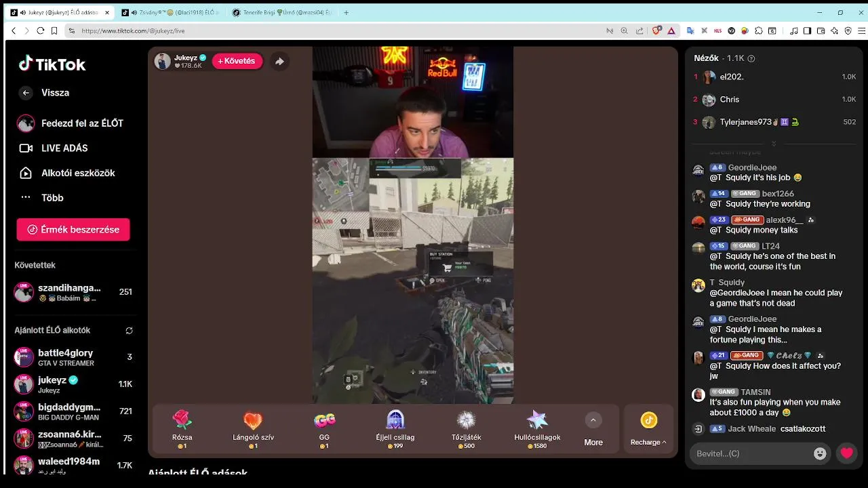The width and height of the screenshot is (868, 488).
Task: Open the Brave wallet icon
Action: click(x=821, y=30)
